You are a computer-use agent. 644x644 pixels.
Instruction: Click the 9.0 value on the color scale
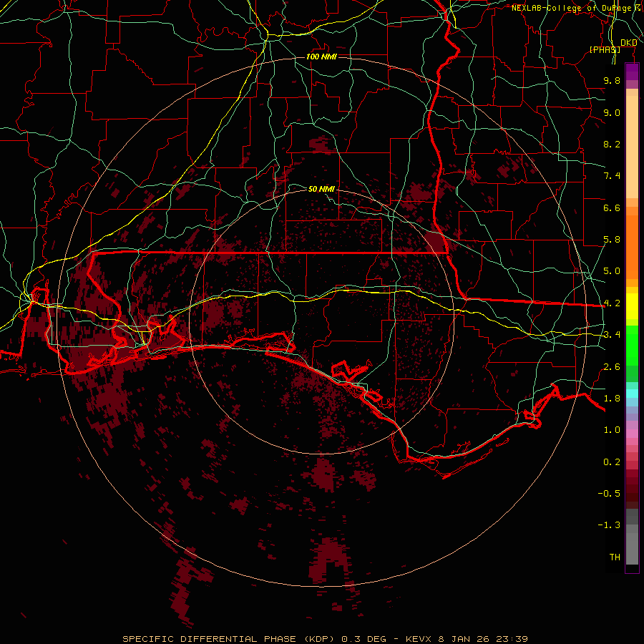point(612,112)
